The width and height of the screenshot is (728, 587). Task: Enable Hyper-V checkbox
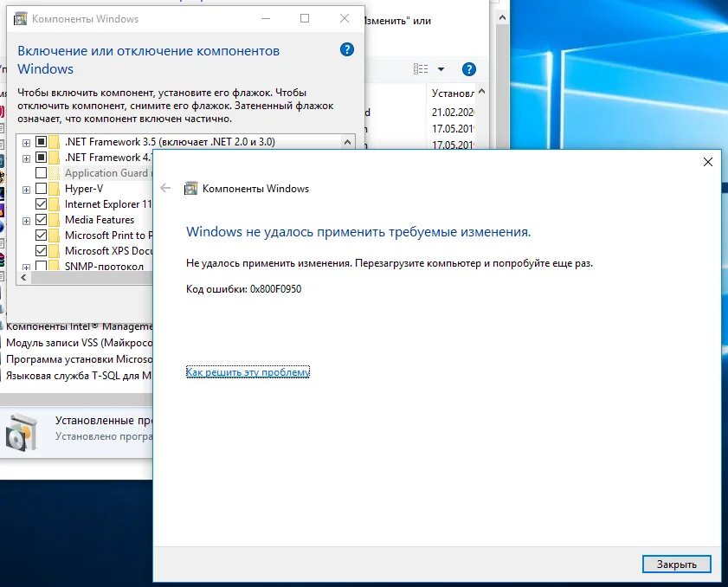[x=42, y=189]
